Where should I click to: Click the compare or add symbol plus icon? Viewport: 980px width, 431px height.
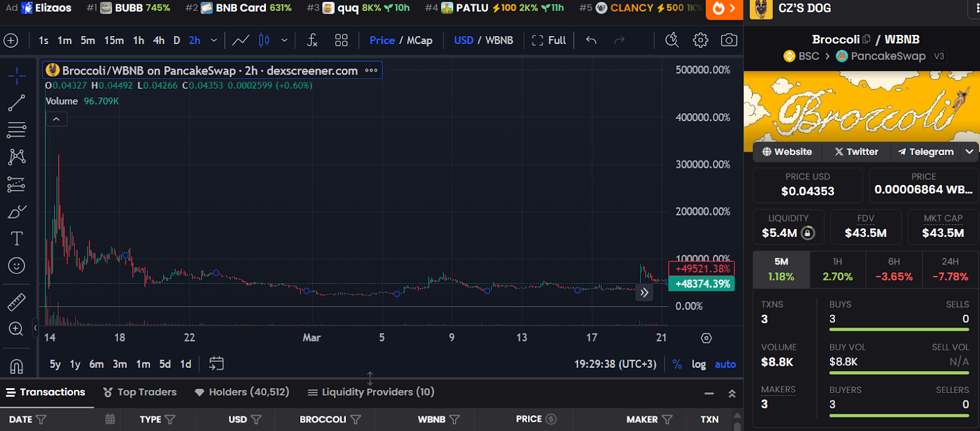[x=11, y=40]
